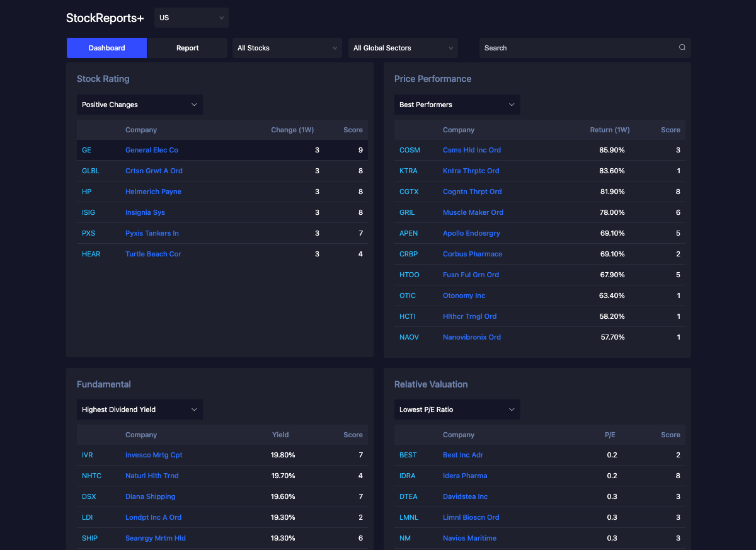756x550 pixels.
Task: Click the Yield column header
Action: 280,435
